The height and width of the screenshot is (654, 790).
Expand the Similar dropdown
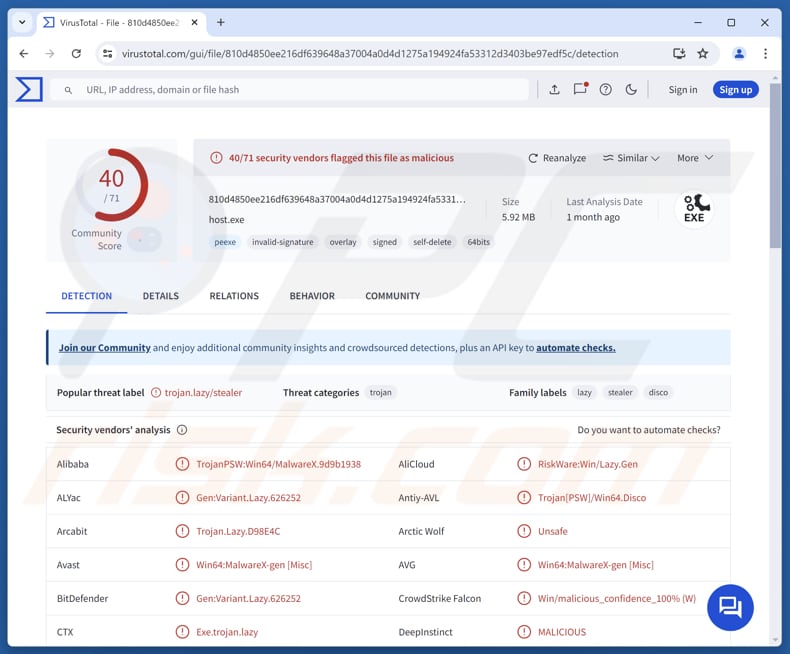click(x=631, y=158)
